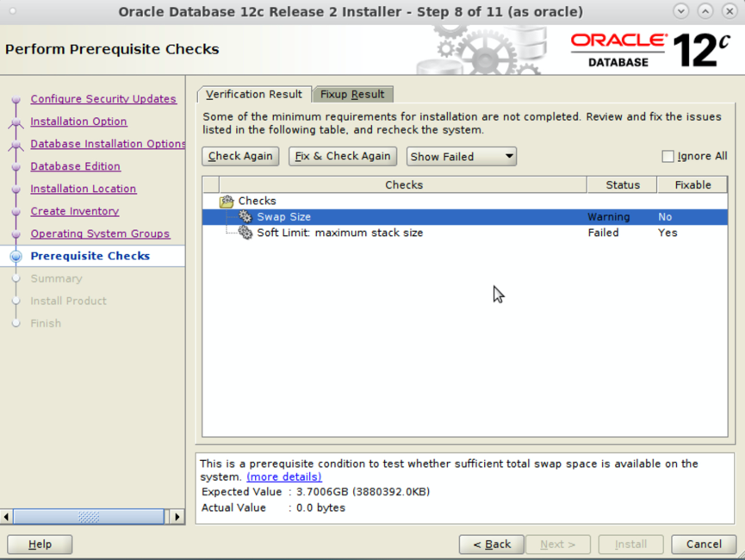745x560 pixels.
Task: Open the Installation Option step
Action: coord(78,121)
